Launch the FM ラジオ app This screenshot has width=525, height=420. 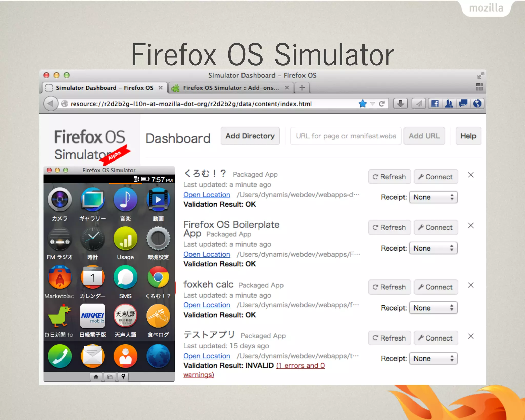[60, 239]
